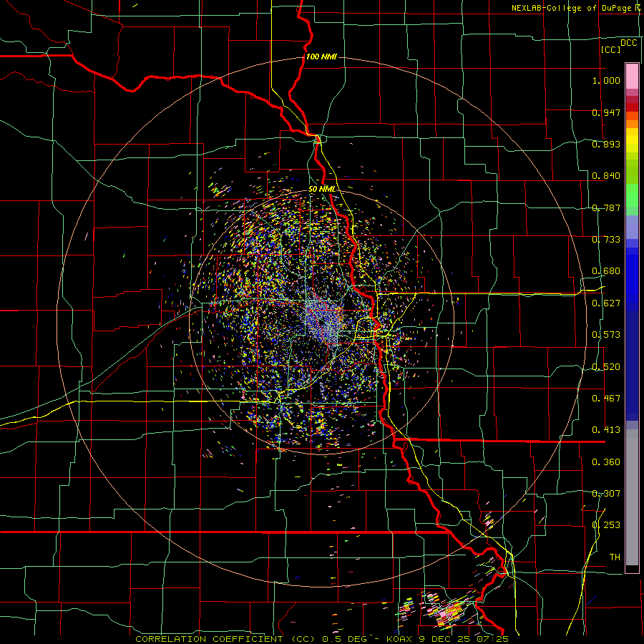Viewport: 644px width, 644px height.
Task: Select the 0.840 scale value
Action: point(606,176)
